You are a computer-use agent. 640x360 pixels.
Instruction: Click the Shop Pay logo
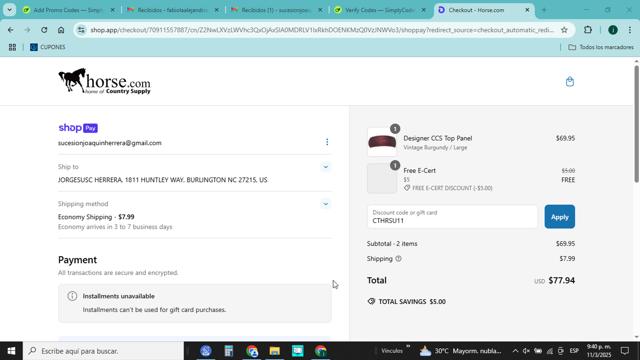(x=78, y=128)
